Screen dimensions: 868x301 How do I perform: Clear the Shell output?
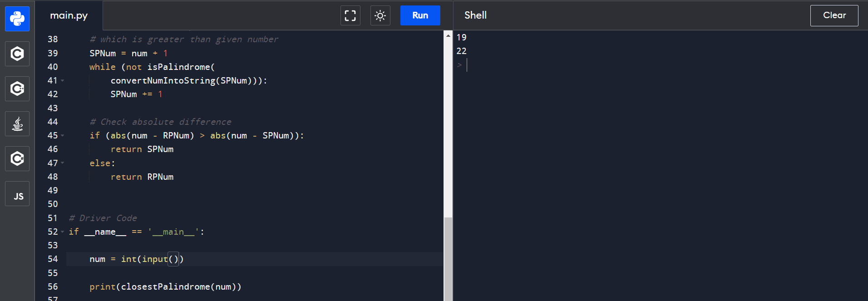[834, 15]
